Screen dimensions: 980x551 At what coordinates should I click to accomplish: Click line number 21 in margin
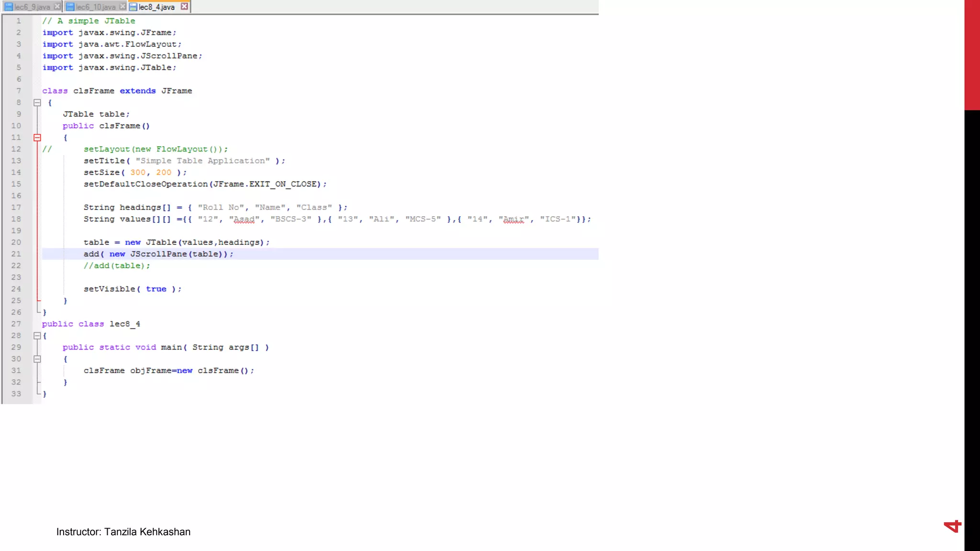pyautogui.click(x=16, y=254)
